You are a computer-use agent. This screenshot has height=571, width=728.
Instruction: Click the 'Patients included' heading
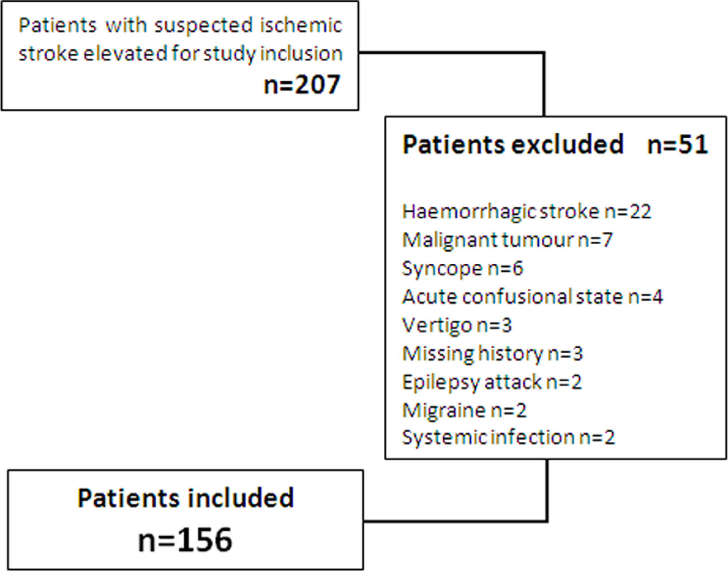pos(186,498)
